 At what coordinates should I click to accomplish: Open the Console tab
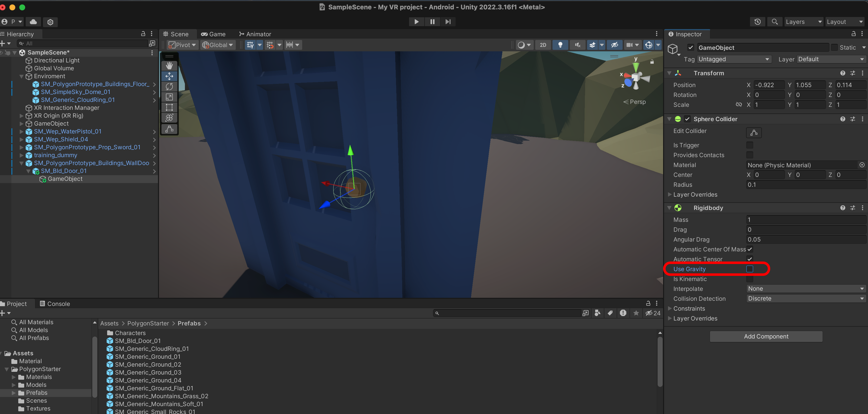pyautogui.click(x=55, y=303)
